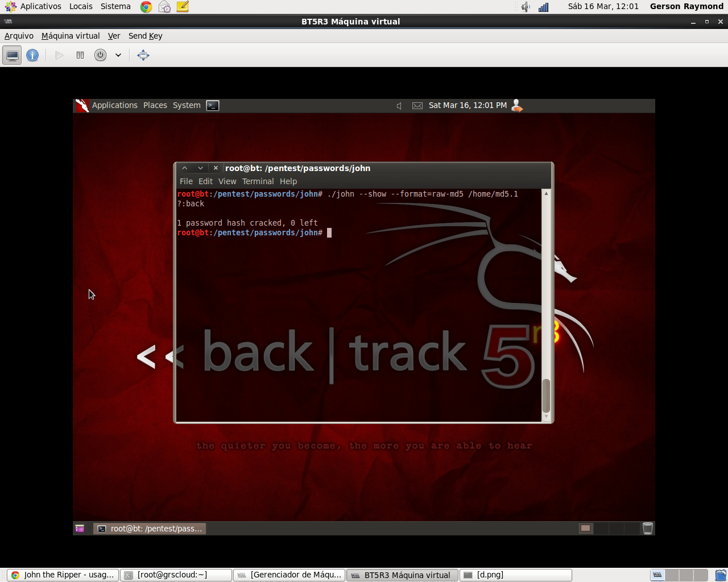Open the guest System menu
This screenshot has height=582, width=728.
pos(187,105)
